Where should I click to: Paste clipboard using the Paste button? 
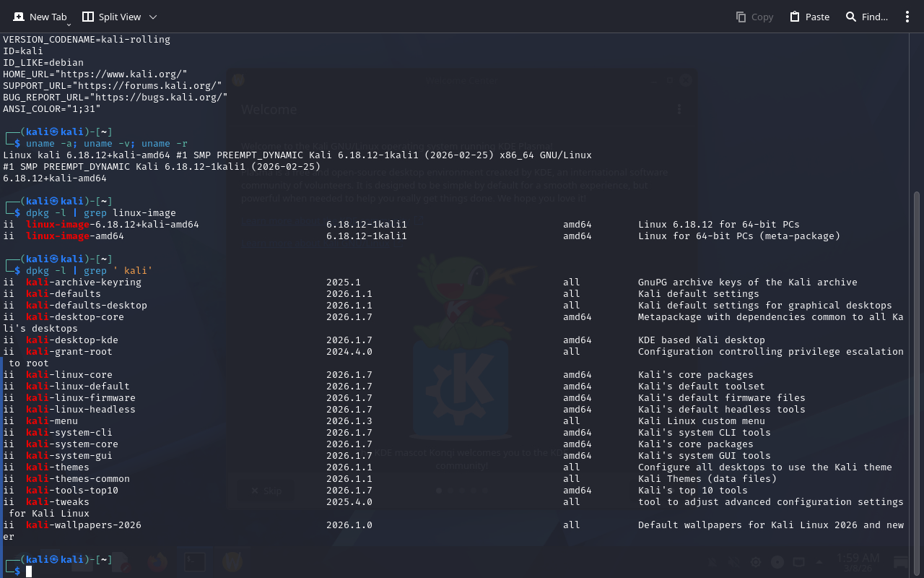[x=809, y=17]
